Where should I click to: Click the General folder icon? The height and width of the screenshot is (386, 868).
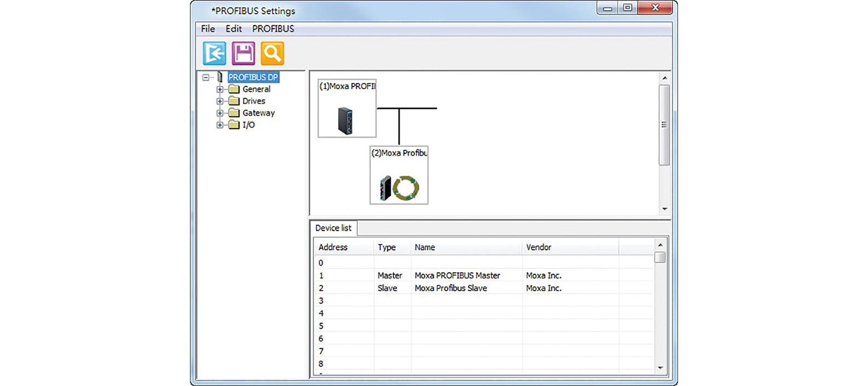234,89
